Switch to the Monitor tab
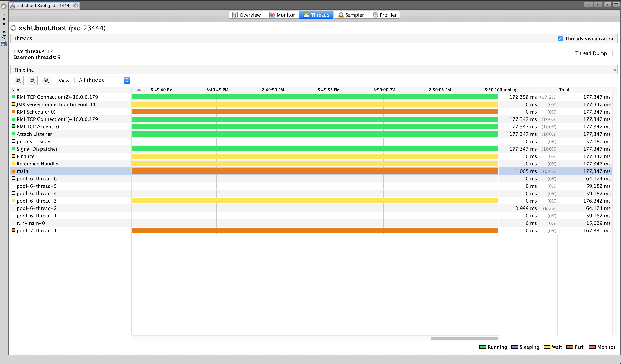 [x=282, y=15]
